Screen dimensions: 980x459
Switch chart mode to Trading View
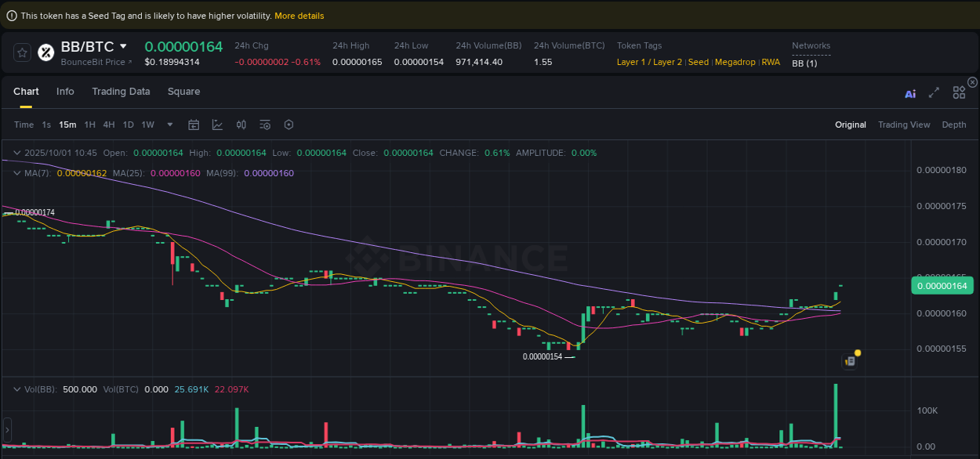[x=904, y=124]
